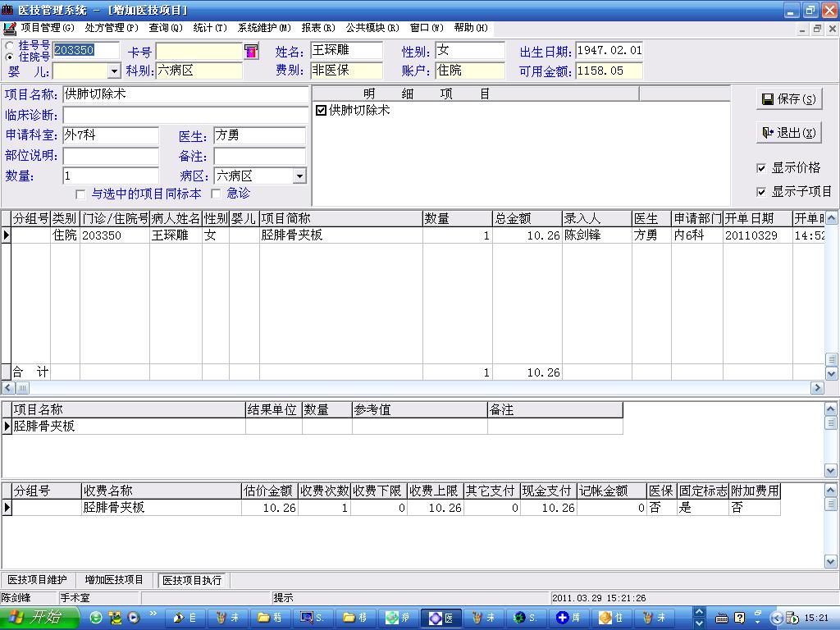
Task: Click the green quick launch icon next to Start
Action: 97,618
